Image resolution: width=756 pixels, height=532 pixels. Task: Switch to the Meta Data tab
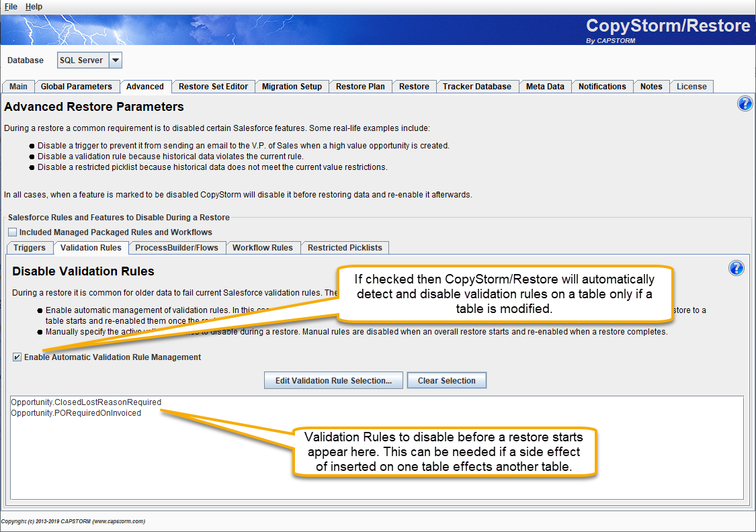point(545,86)
